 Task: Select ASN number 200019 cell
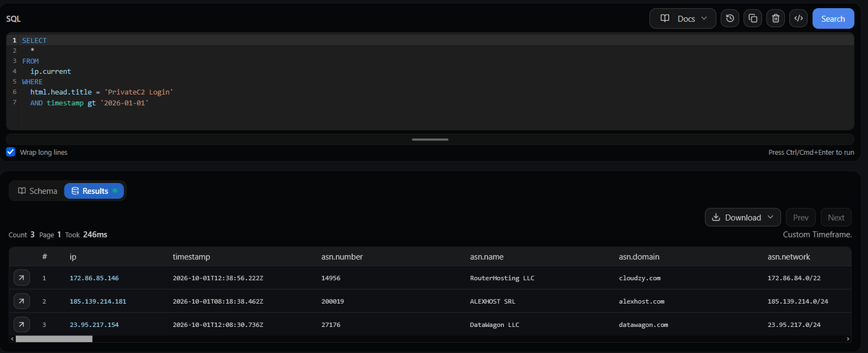pos(333,302)
